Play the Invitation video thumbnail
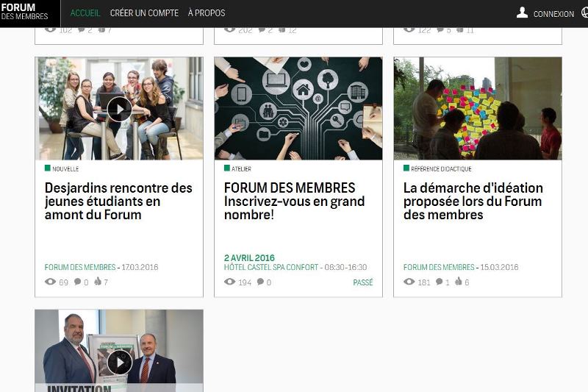The height and width of the screenshot is (392, 588). click(x=119, y=362)
